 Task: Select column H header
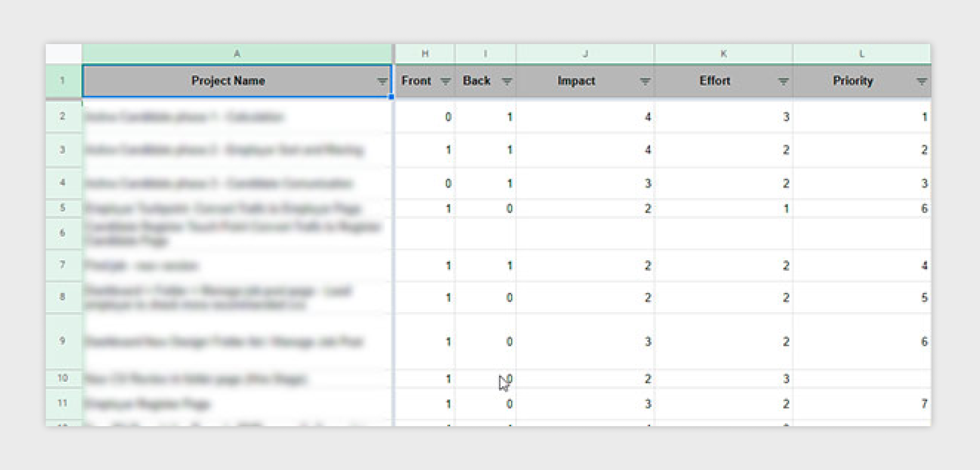tap(425, 54)
